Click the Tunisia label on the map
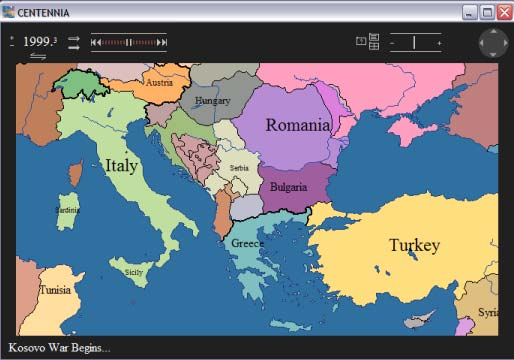 55,290
